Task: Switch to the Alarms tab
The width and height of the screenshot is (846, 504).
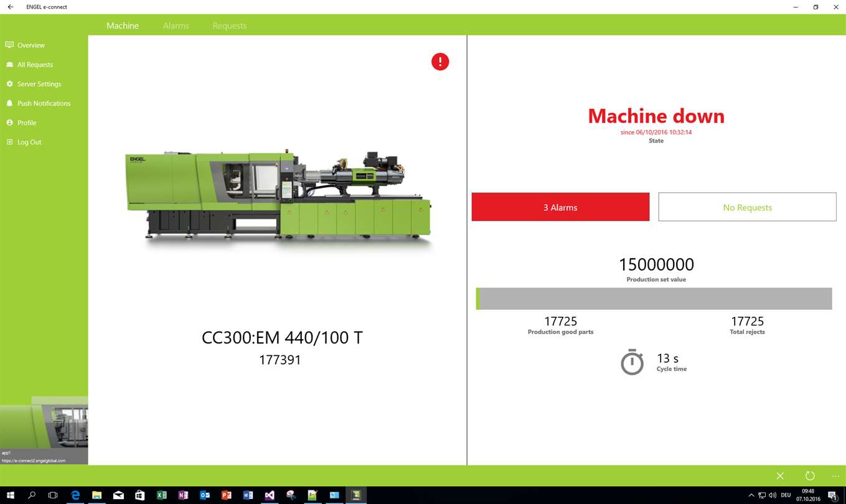Action: [176, 26]
